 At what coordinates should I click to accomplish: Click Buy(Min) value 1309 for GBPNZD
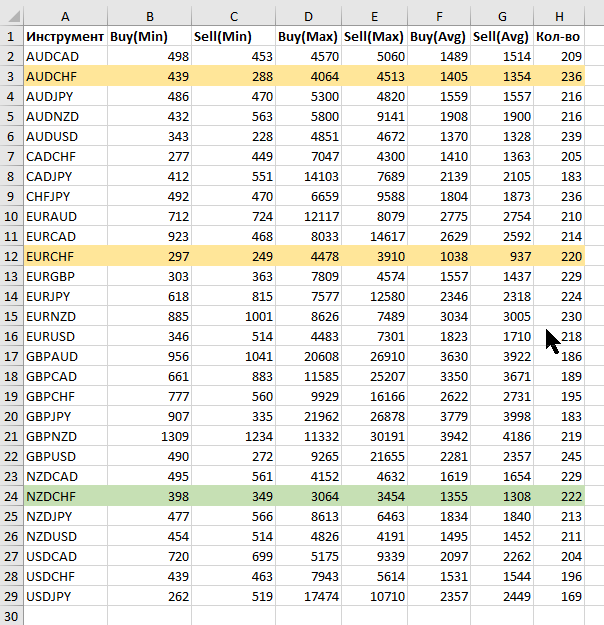pos(150,436)
